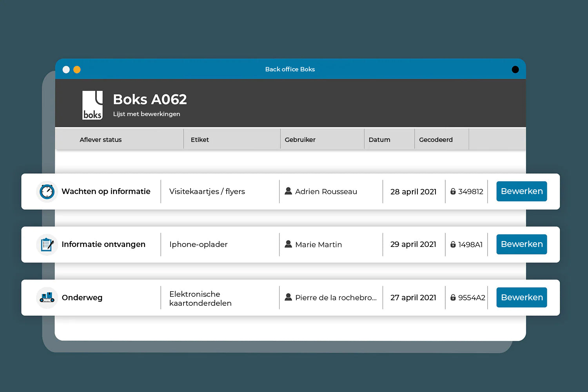Click the user icon for Pierre de la rochebro

[288, 297]
